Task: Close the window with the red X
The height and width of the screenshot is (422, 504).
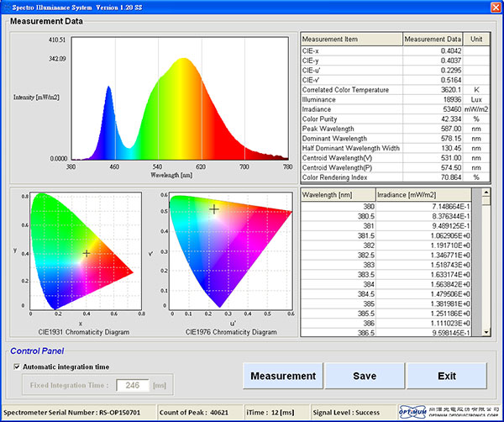Action: [x=496, y=7]
